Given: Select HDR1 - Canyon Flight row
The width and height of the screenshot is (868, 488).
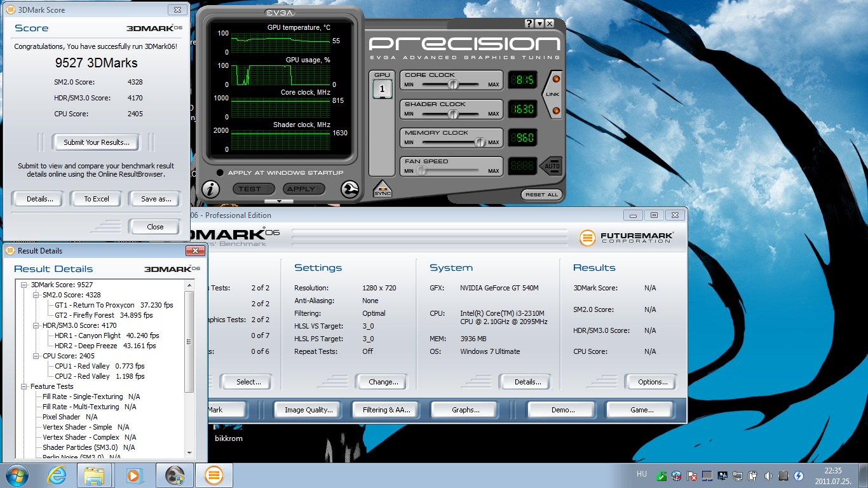Looking at the screenshot, I should pos(107,335).
